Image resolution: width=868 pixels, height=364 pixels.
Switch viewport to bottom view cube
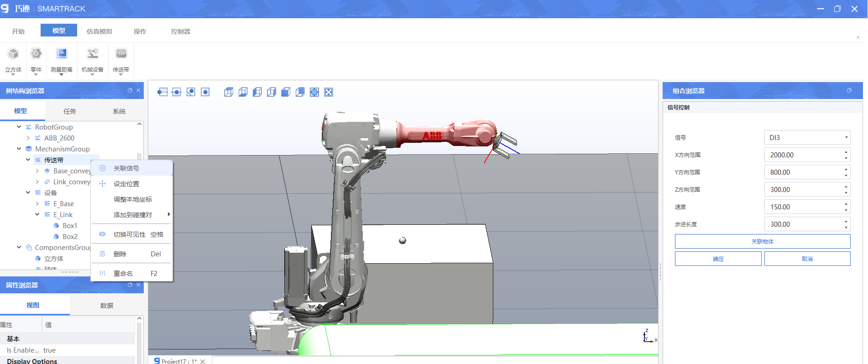click(243, 92)
